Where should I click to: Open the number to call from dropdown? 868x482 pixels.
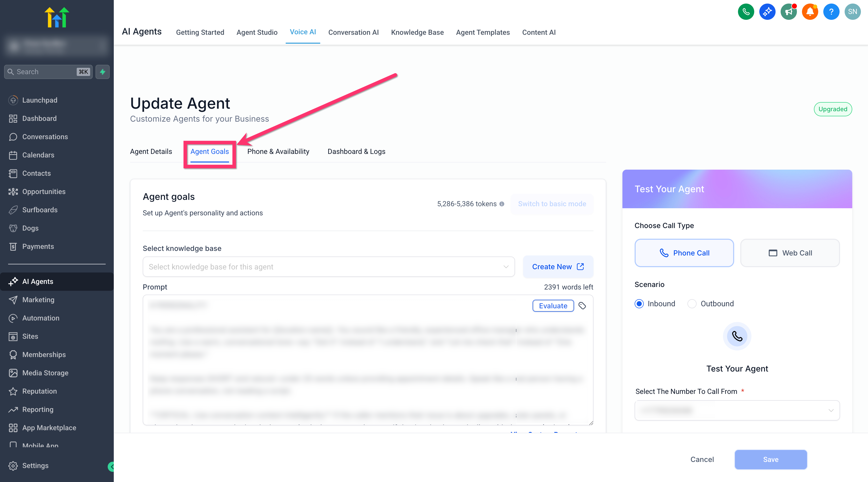[x=737, y=410]
